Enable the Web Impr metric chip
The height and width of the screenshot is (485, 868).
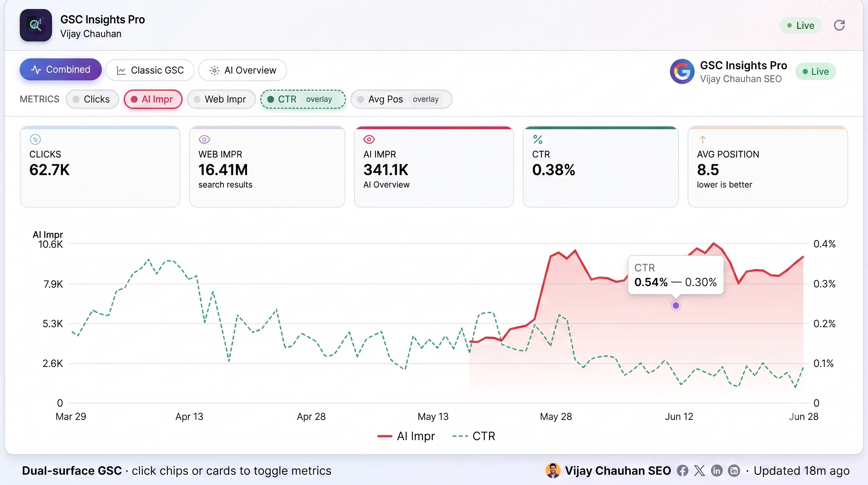221,99
